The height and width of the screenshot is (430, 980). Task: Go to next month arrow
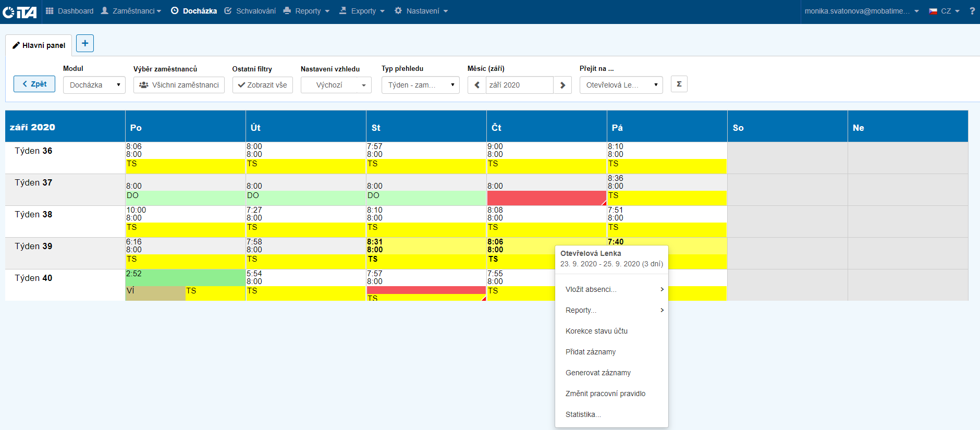[x=562, y=85]
